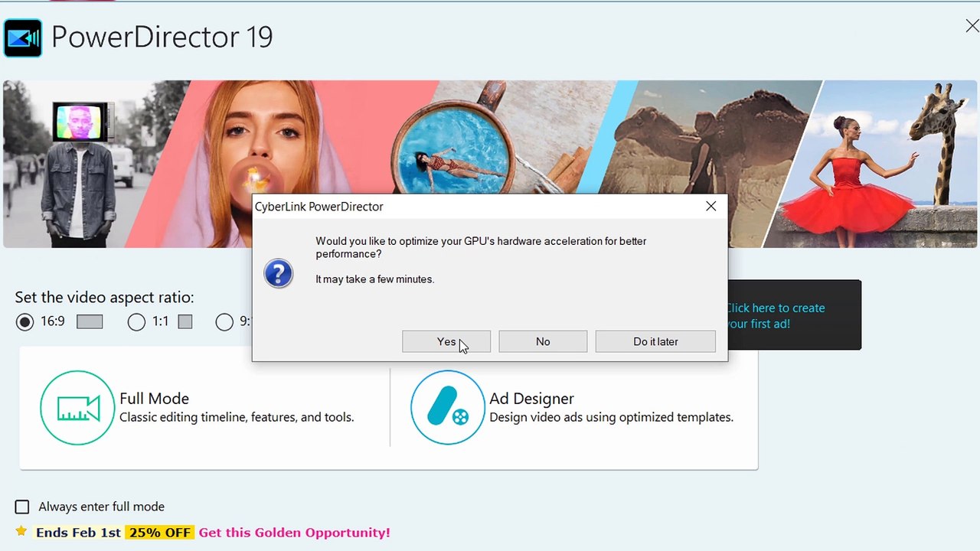Click the 16:9 rectangle preview icon
This screenshot has height=551, width=980.
tap(90, 322)
